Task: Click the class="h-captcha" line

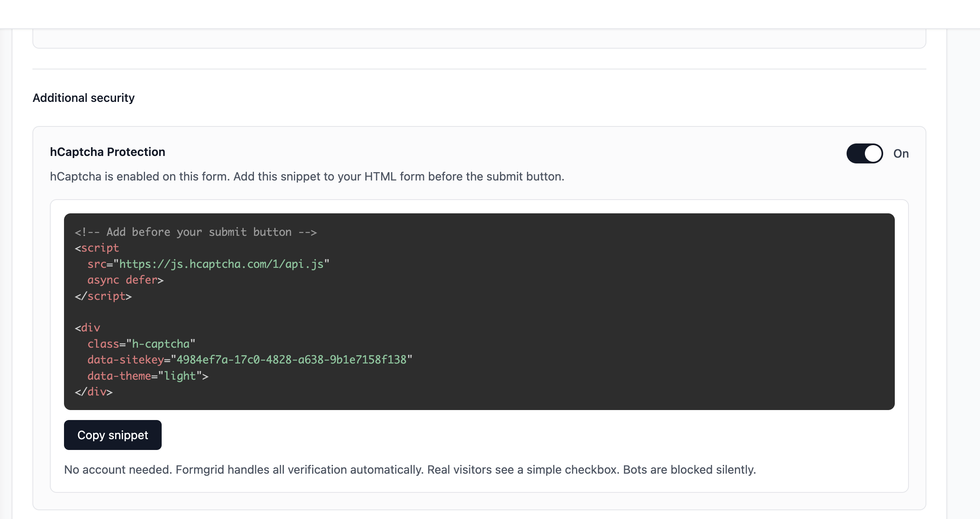Action: tap(141, 344)
